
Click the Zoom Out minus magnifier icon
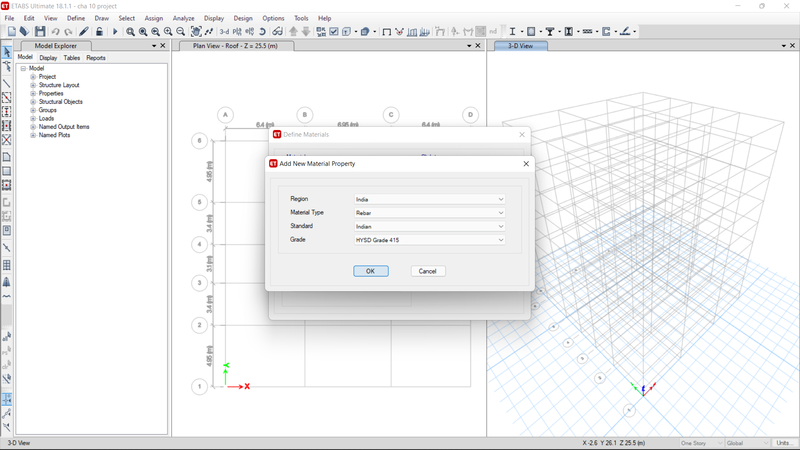point(180,32)
